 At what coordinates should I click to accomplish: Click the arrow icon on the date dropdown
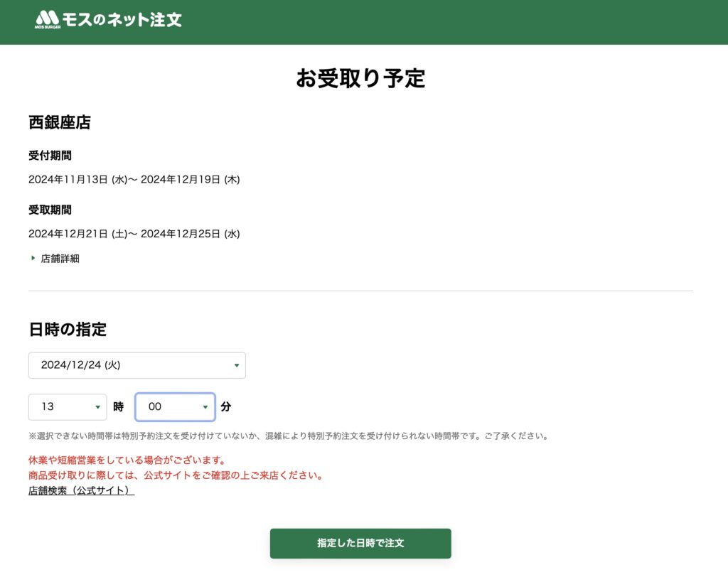(237, 365)
